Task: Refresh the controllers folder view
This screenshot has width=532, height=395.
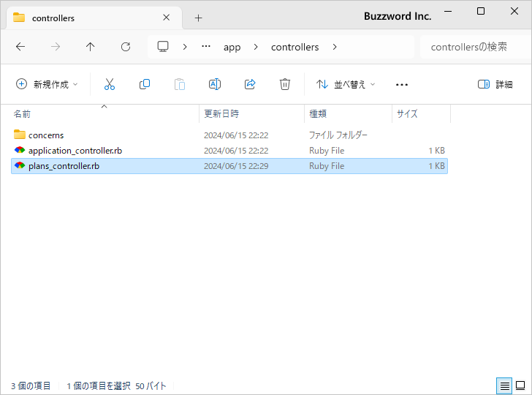Action: click(126, 47)
